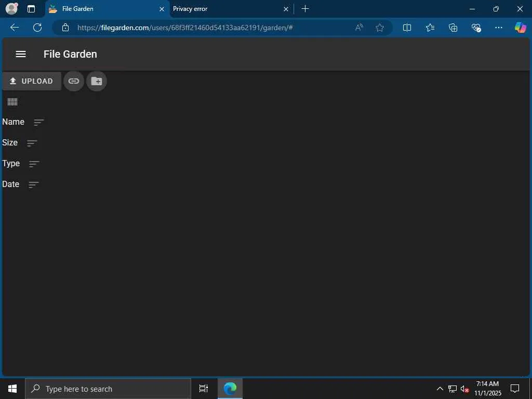This screenshot has height=399, width=532.
Task: Click the Type here to search box
Action: pyautogui.click(x=108, y=389)
